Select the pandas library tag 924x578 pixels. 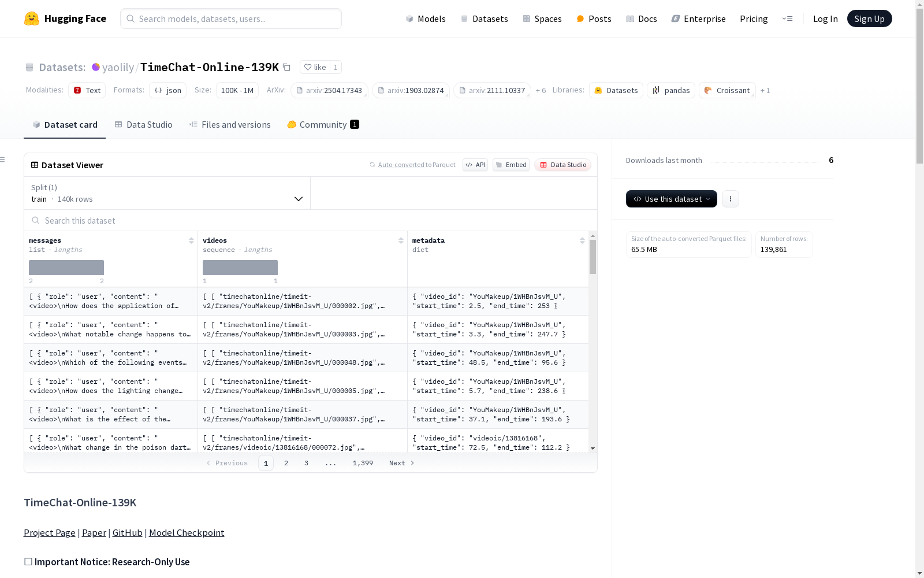click(670, 90)
